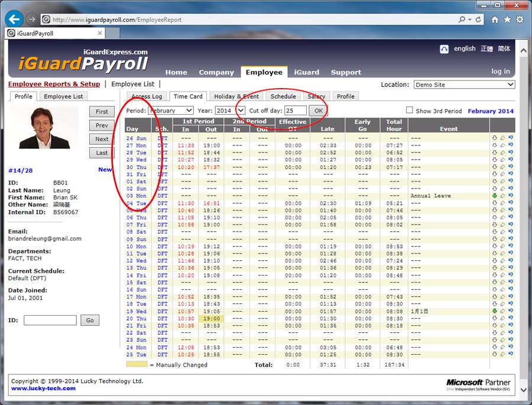Click the blue icon beside english
The width and height of the screenshot is (532, 405).
point(444,49)
